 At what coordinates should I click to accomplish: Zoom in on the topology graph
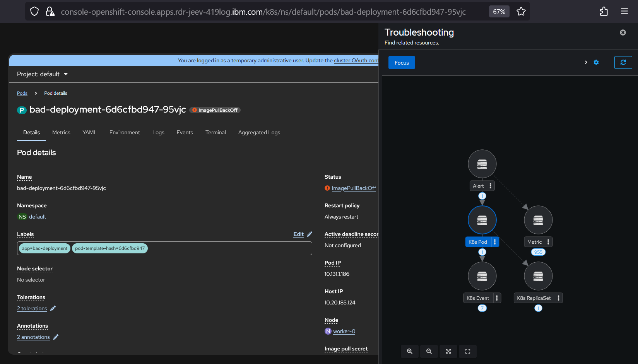(x=410, y=351)
